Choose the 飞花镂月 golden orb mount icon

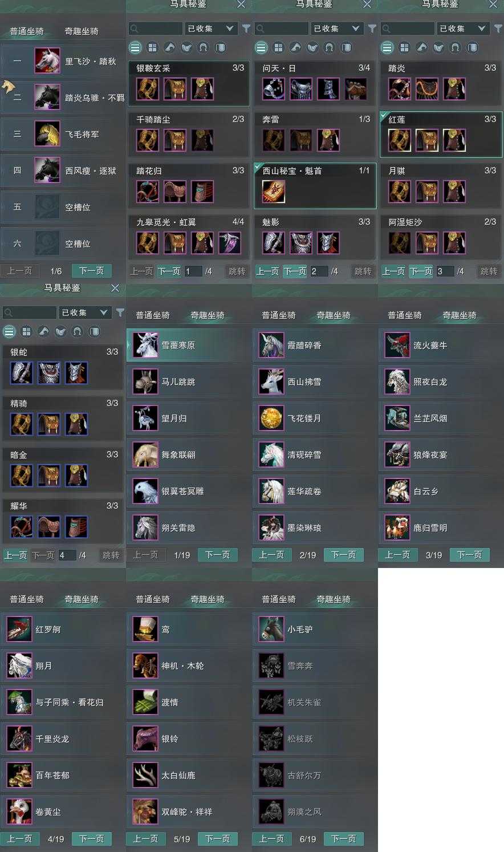coord(271,419)
